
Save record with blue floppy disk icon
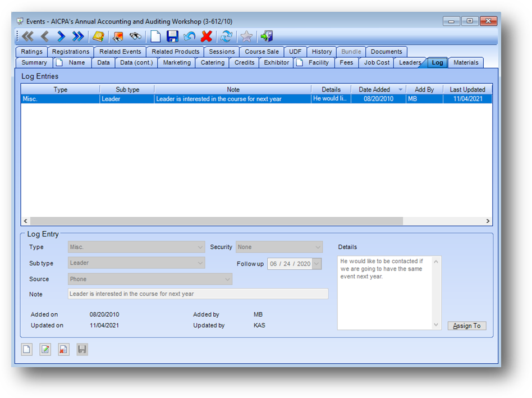coord(172,36)
